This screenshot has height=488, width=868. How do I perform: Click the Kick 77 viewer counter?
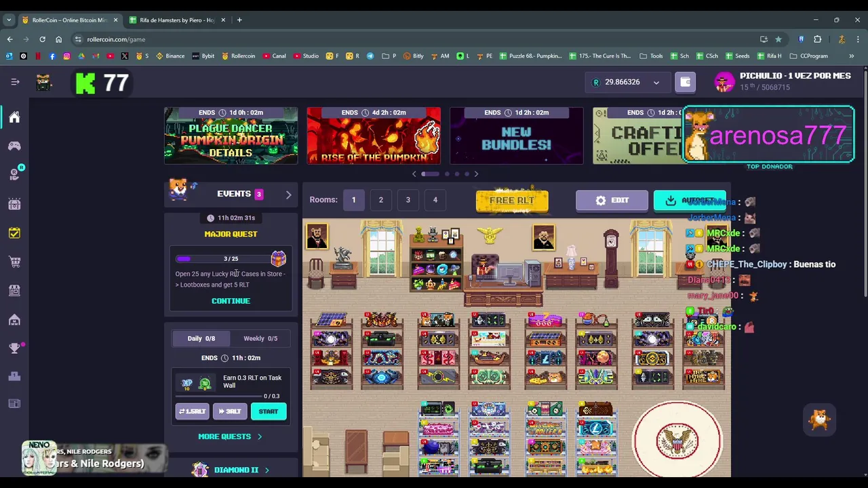coord(102,83)
